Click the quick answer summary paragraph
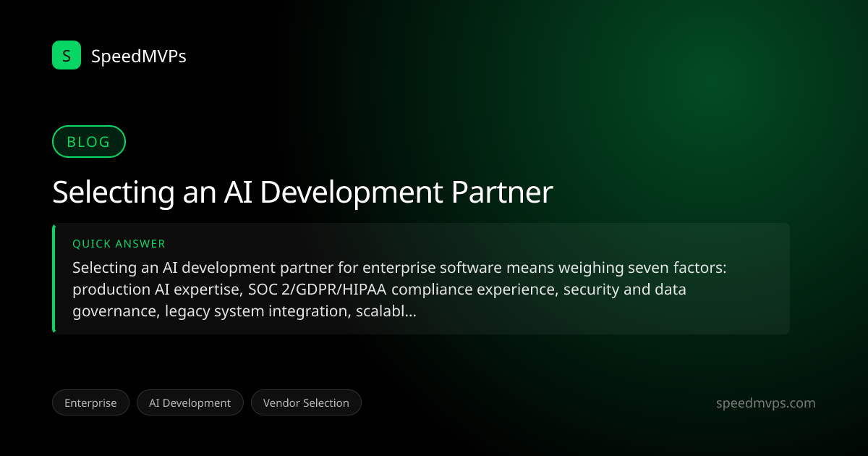This screenshot has height=456, width=868. pos(399,290)
